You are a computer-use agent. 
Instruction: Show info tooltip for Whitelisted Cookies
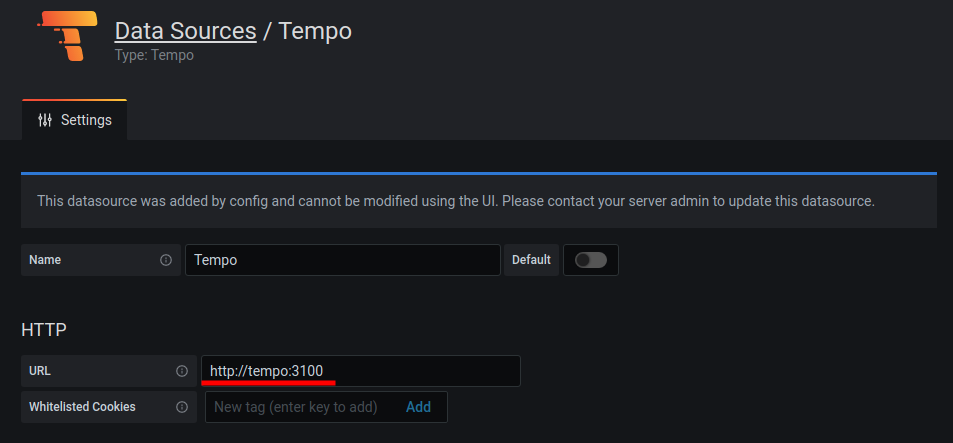coord(182,407)
